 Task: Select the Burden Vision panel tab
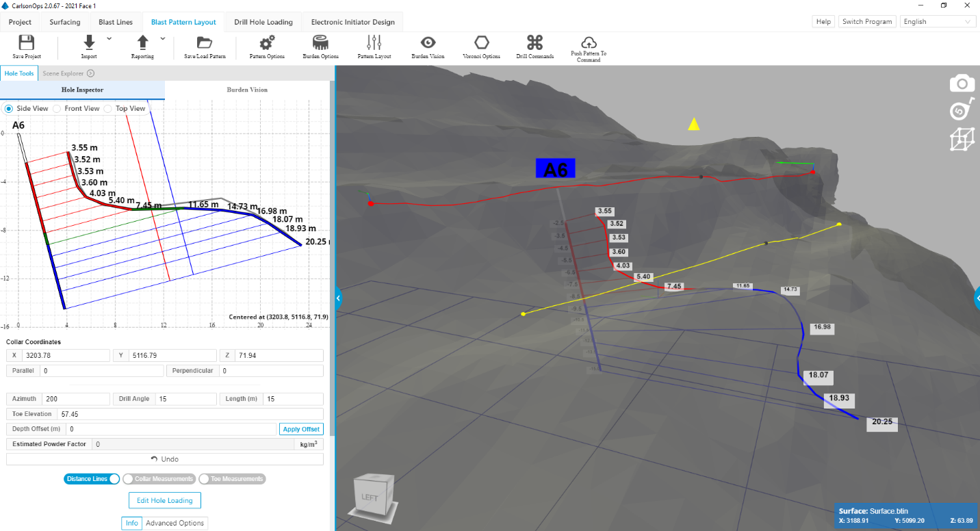point(247,90)
